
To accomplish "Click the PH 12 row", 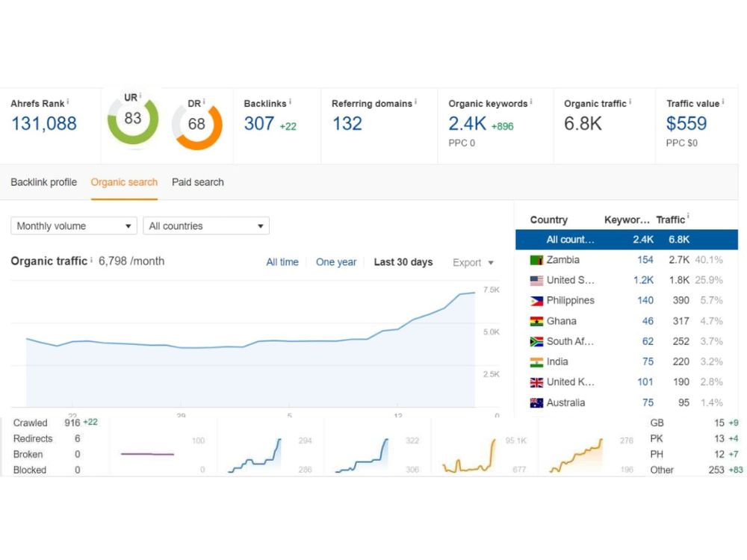I will 695,454.
